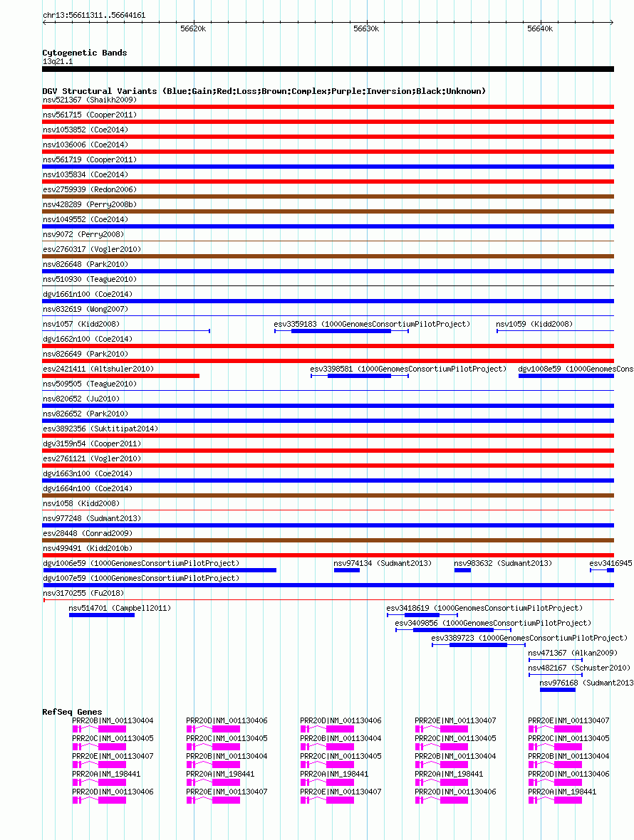Click the blue nsv514701 gain bar

click(102, 616)
